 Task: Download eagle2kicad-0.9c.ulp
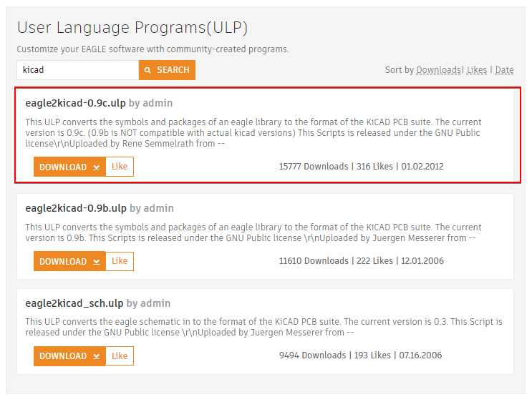pos(69,167)
